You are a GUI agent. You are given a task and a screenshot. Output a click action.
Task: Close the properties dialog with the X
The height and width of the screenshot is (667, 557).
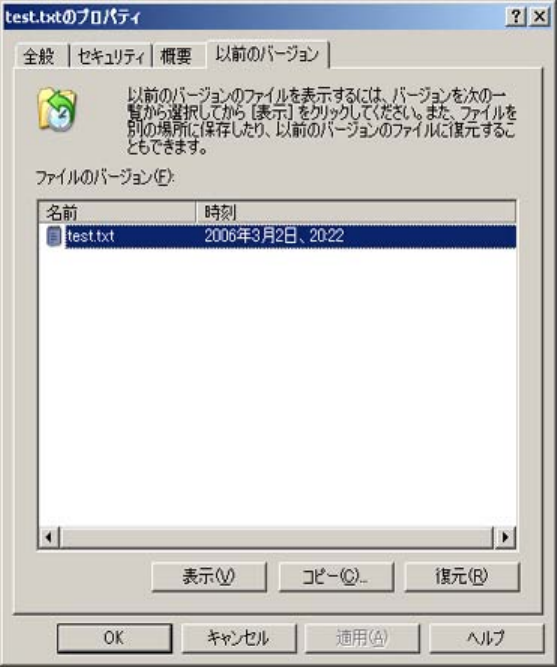[x=540, y=17]
